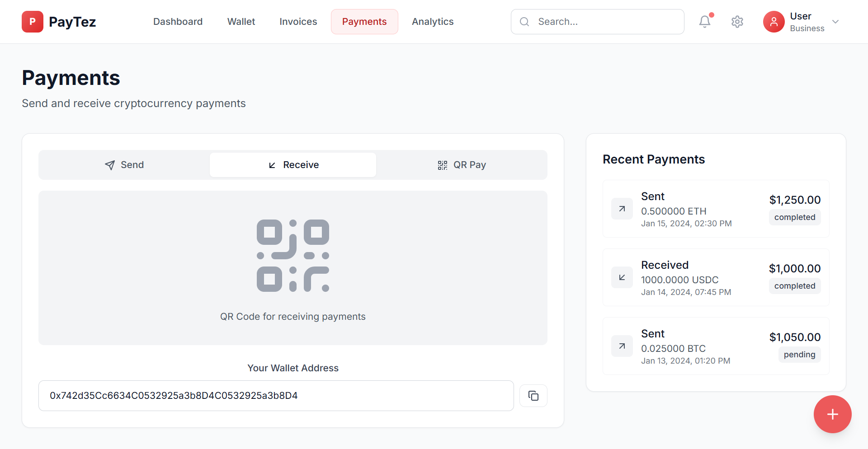Open settings via the gear icon

point(737,22)
